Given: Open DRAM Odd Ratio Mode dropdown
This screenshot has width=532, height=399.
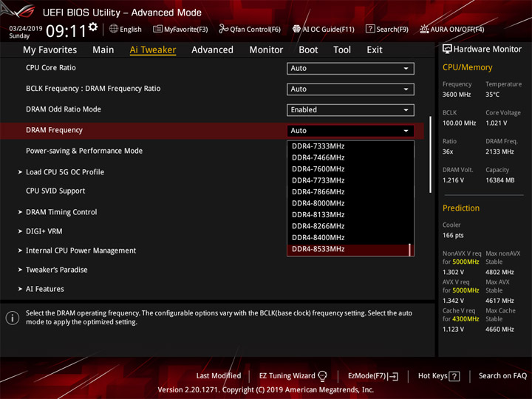Looking at the screenshot, I should click(350, 110).
